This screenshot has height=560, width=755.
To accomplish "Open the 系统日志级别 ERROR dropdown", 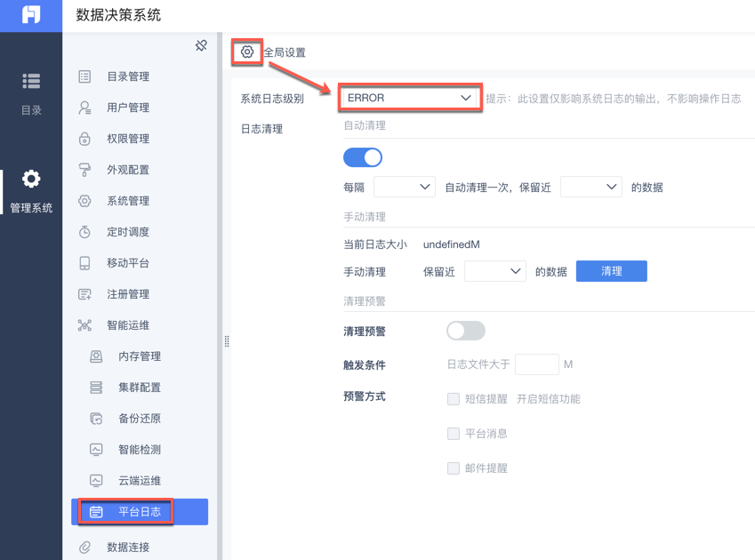I will click(409, 98).
